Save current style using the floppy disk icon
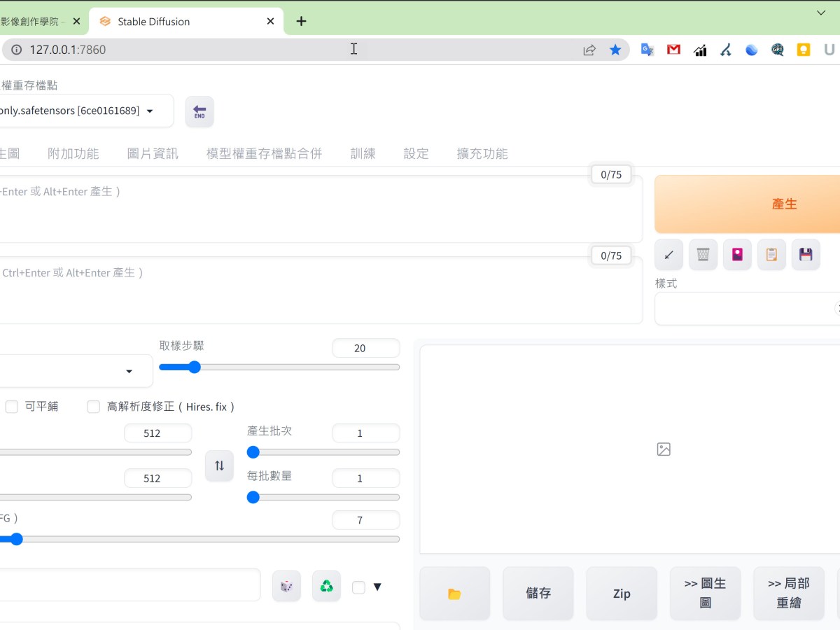The height and width of the screenshot is (630, 840). click(x=806, y=254)
